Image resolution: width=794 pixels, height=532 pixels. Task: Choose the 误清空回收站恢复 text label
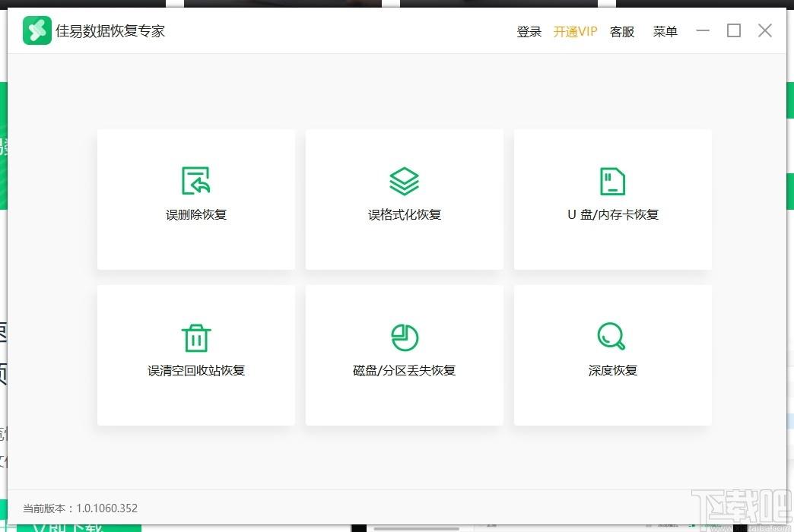tap(196, 371)
